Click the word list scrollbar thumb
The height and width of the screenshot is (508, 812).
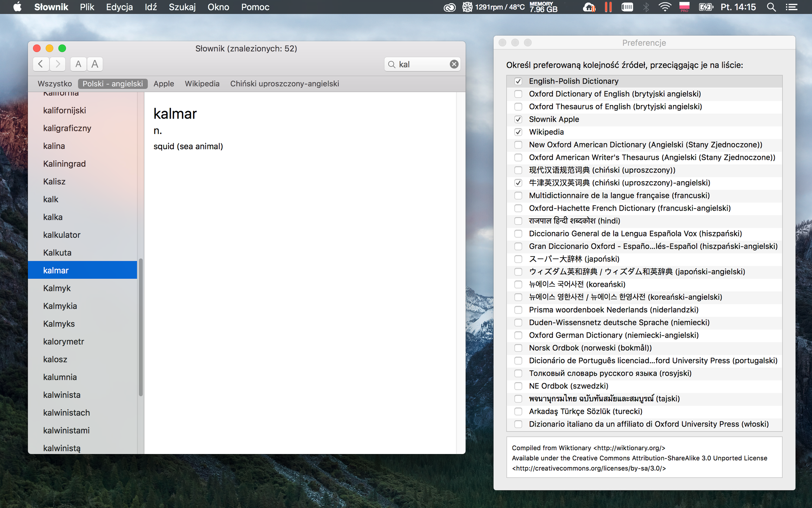(141, 327)
